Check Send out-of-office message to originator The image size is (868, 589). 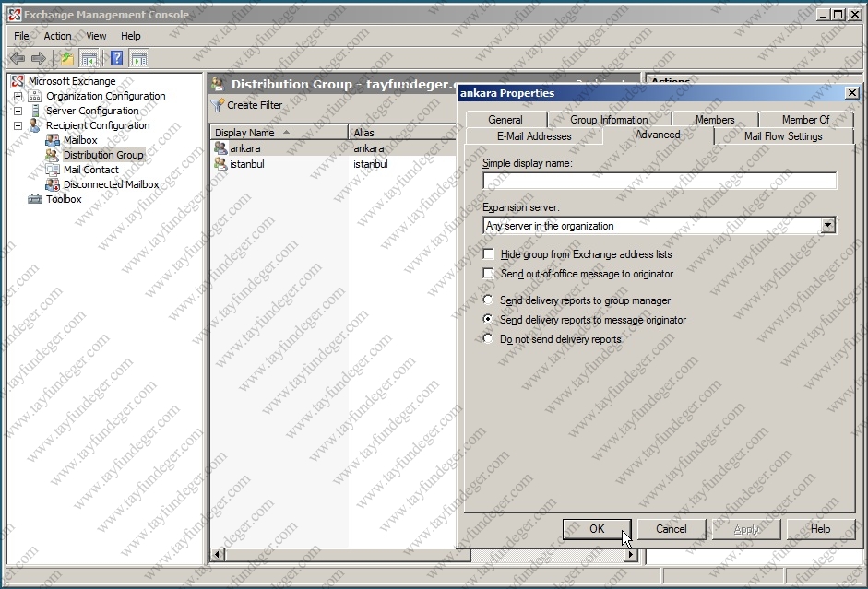tap(488, 273)
